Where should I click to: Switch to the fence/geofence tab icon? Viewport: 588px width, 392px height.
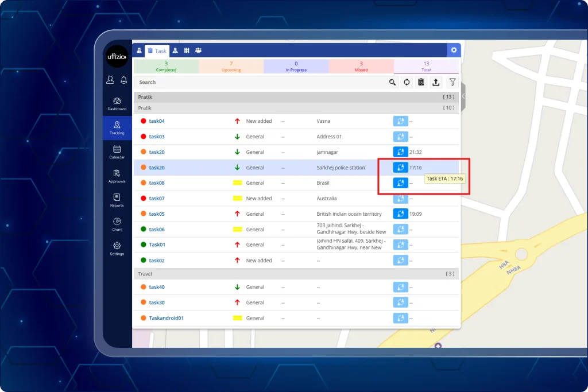(x=187, y=50)
